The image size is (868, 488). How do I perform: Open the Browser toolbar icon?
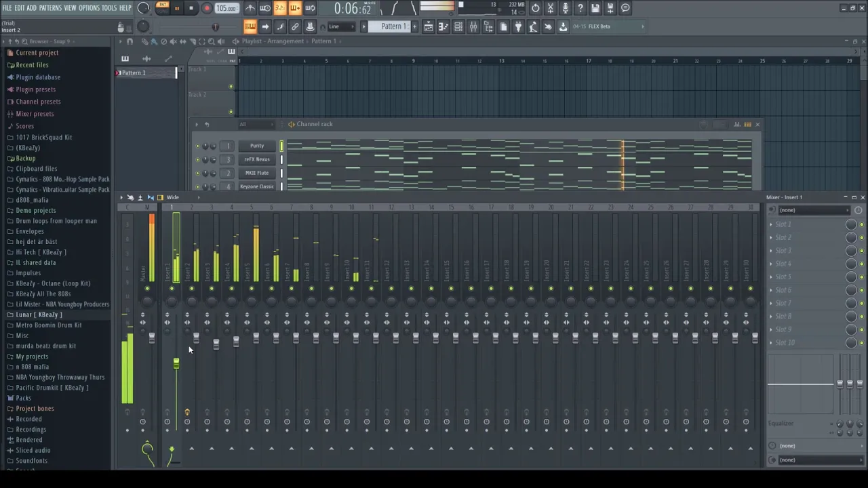coord(488,26)
